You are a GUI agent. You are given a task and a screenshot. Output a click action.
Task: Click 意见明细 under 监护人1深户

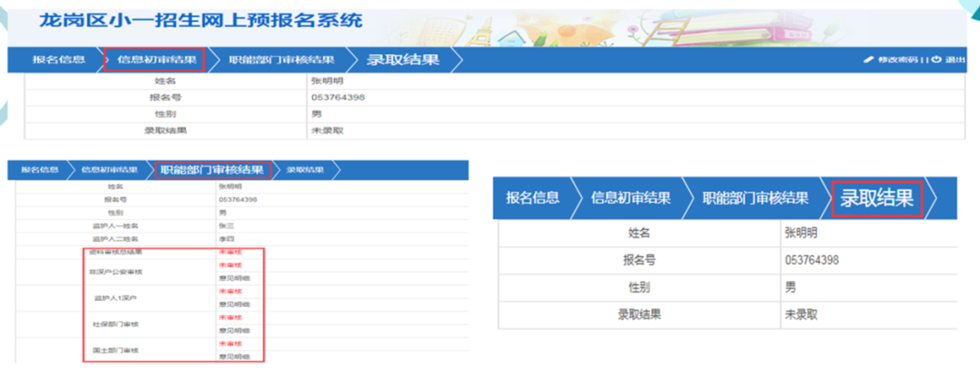pyautogui.click(x=235, y=304)
